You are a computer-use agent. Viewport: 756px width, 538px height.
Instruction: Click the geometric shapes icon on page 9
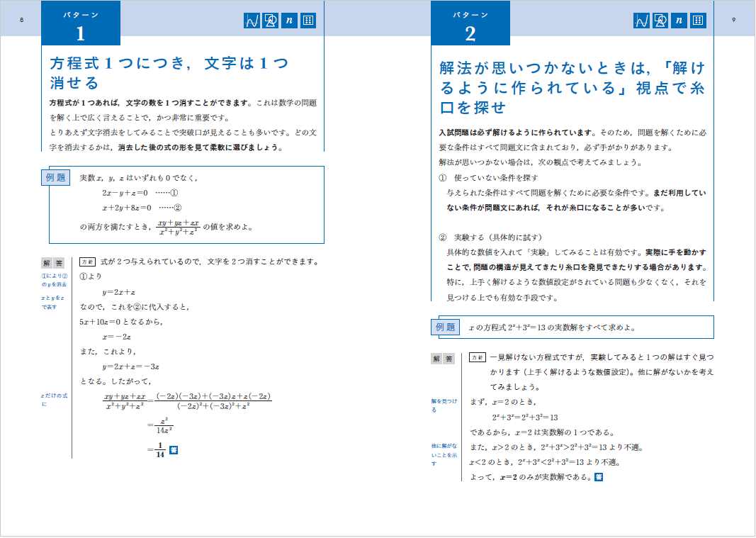pyautogui.click(x=660, y=21)
